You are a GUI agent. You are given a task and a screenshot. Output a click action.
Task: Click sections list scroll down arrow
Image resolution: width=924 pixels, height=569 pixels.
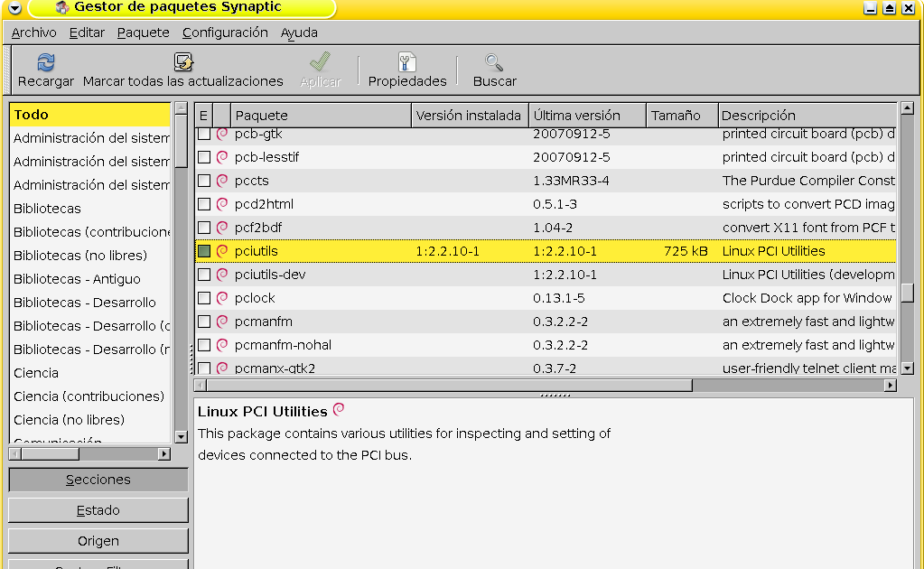pos(182,437)
